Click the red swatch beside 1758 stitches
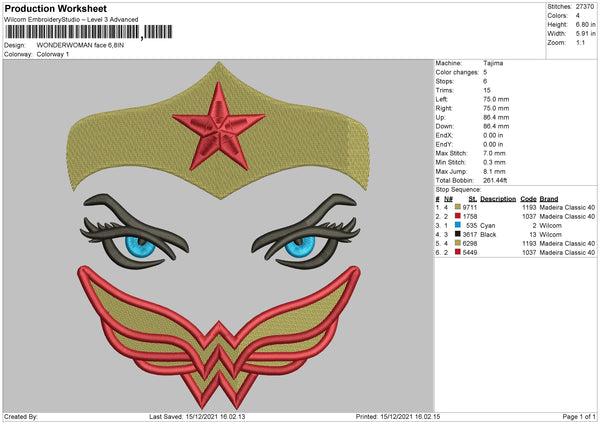Image resolution: width=600 pixels, height=424 pixels. click(x=458, y=216)
